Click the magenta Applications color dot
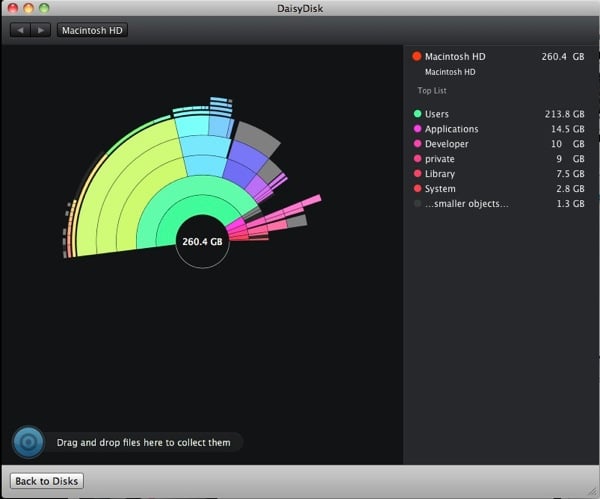This screenshot has height=499, width=600. [417, 129]
